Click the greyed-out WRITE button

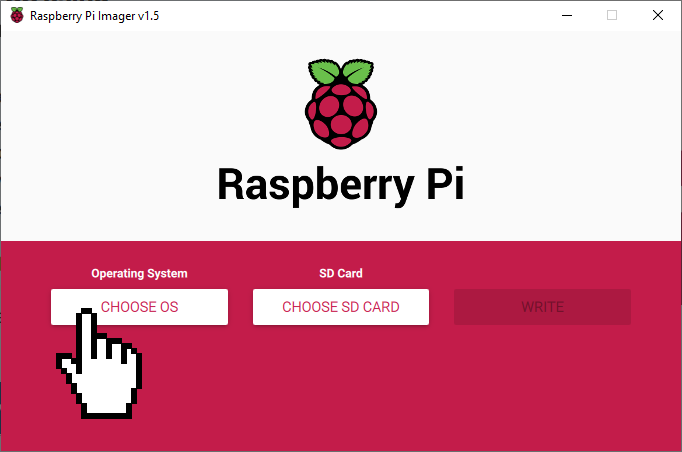tap(542, 307)
